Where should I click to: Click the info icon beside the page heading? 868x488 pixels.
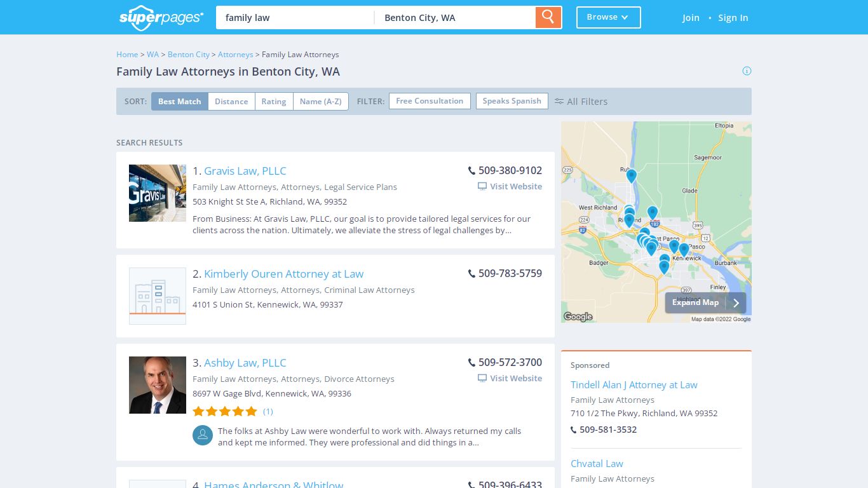click(x=747, y=71)
